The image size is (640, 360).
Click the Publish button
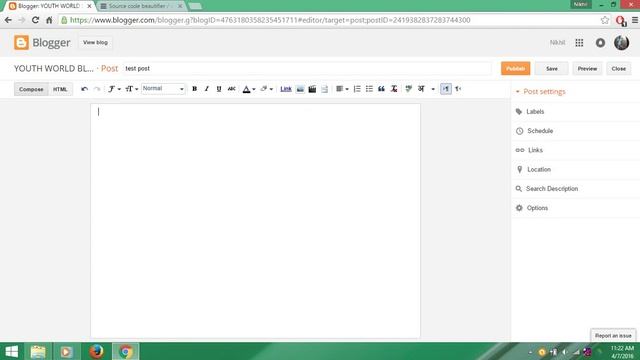pos(516,69)
